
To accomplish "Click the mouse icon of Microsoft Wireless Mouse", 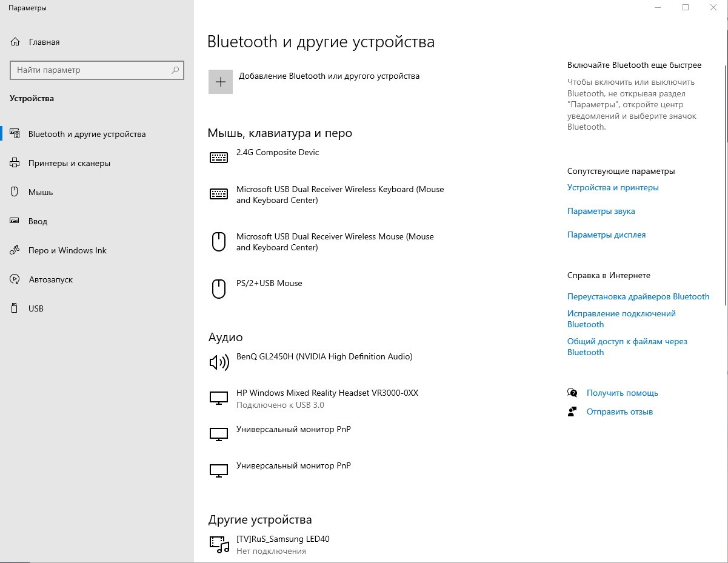I will click(218, 242).
